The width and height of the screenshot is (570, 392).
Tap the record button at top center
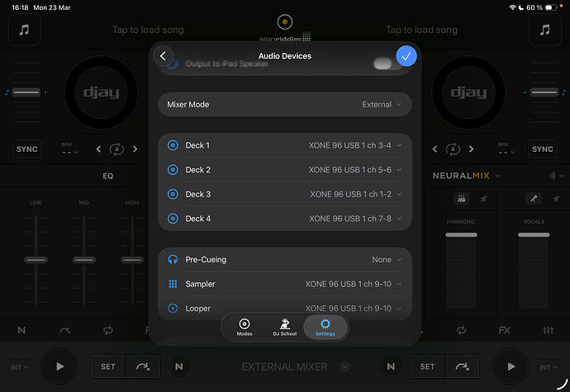[x=285, y=22]
